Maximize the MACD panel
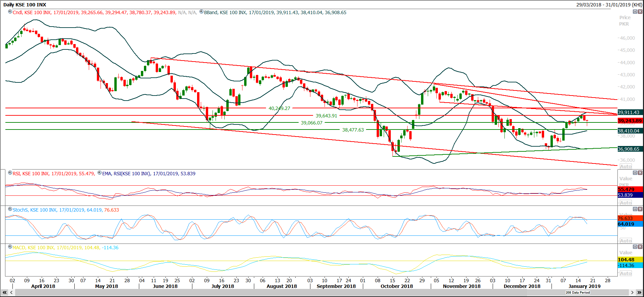Image resolution: width=644 pixels, height=297 pixels. 635,247
